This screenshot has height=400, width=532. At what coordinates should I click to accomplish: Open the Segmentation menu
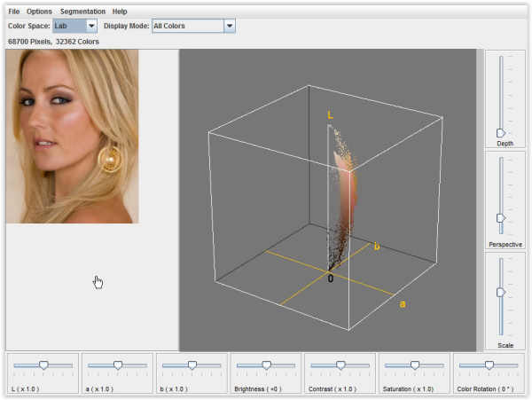tap(82, 12)
